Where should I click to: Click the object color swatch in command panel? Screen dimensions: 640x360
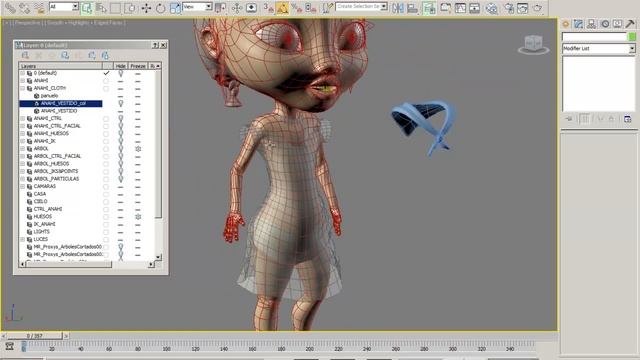(x=632, y=37)
